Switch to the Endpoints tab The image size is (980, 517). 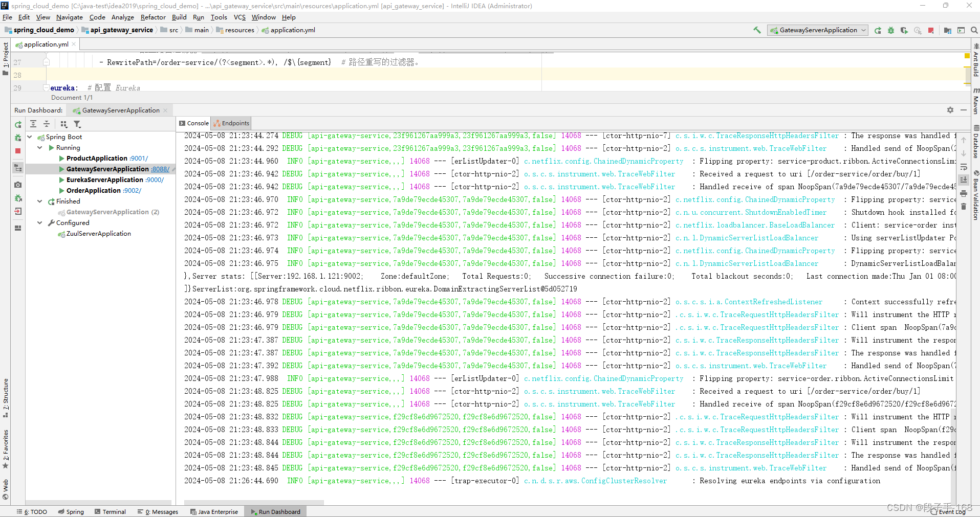pyautogui.click(x=231, y=123)
